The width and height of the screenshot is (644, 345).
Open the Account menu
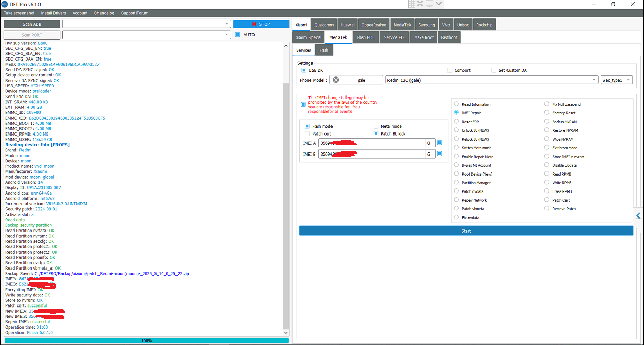click(x=80, y=13)
